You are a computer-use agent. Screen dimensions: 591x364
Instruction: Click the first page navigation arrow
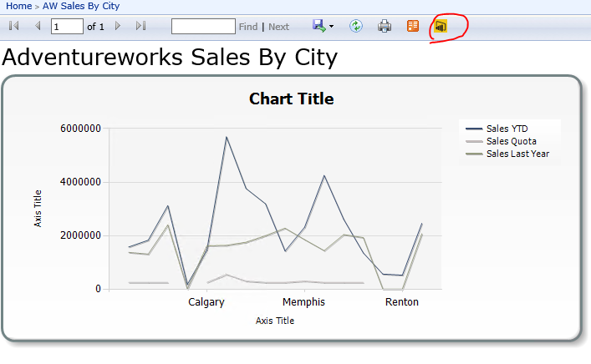(13, 27)
